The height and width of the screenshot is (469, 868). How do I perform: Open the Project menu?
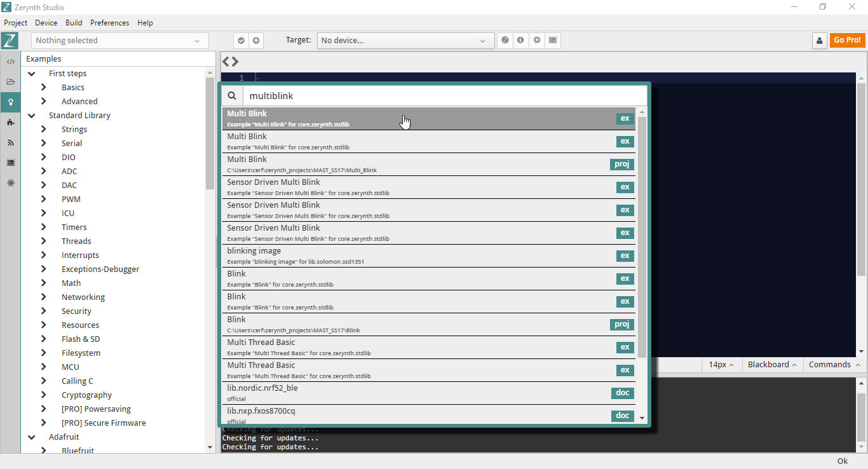tap(16, 23)
